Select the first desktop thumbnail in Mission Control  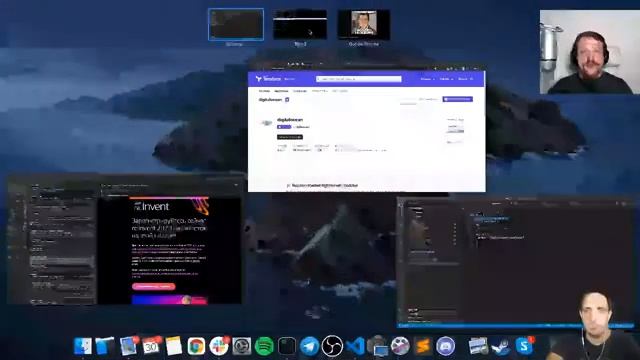[236, 24]
